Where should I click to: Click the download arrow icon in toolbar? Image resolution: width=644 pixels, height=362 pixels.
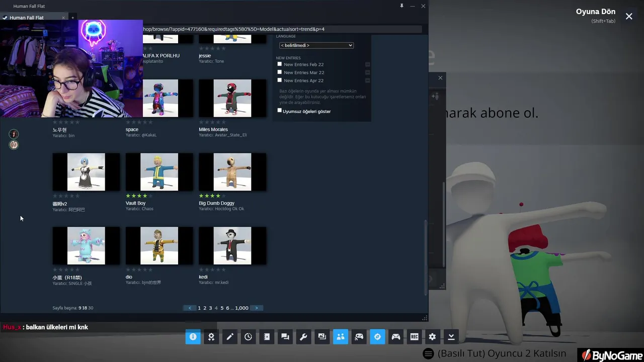point(451,337)
